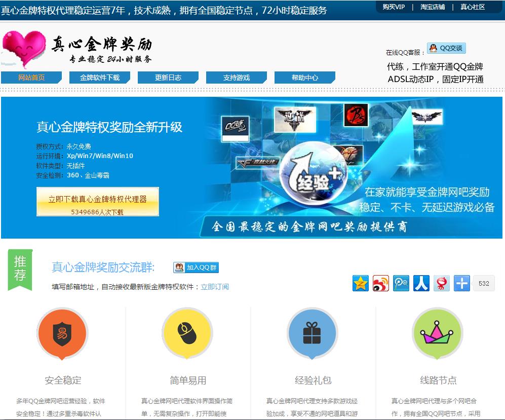Click the 经验+ globe graphic
The width and height of the screenshot is (505, 420).
coord(314,172)
